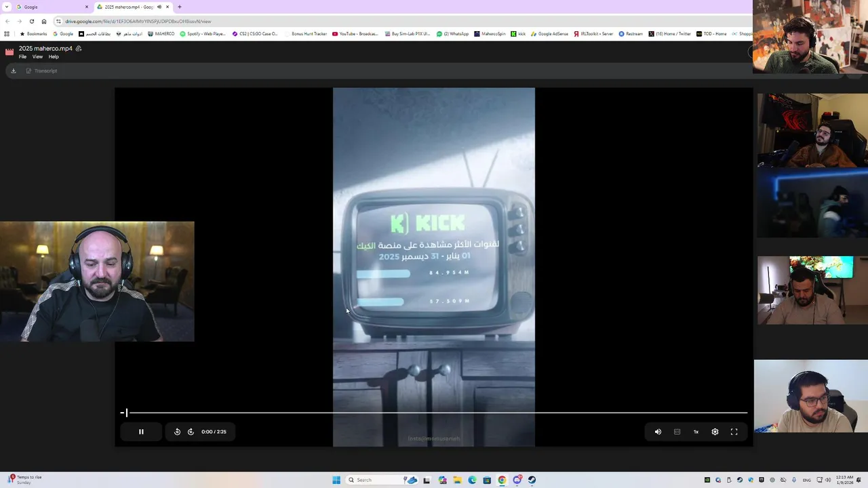Mute audio on maherco.mp4 tab
868x488 pixels.
159,7
